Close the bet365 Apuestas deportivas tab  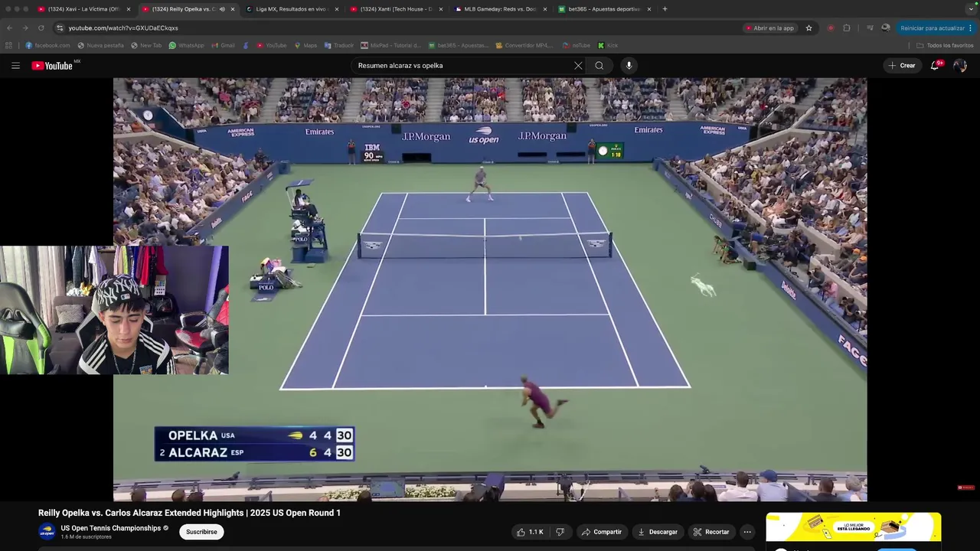click(649, 9)
